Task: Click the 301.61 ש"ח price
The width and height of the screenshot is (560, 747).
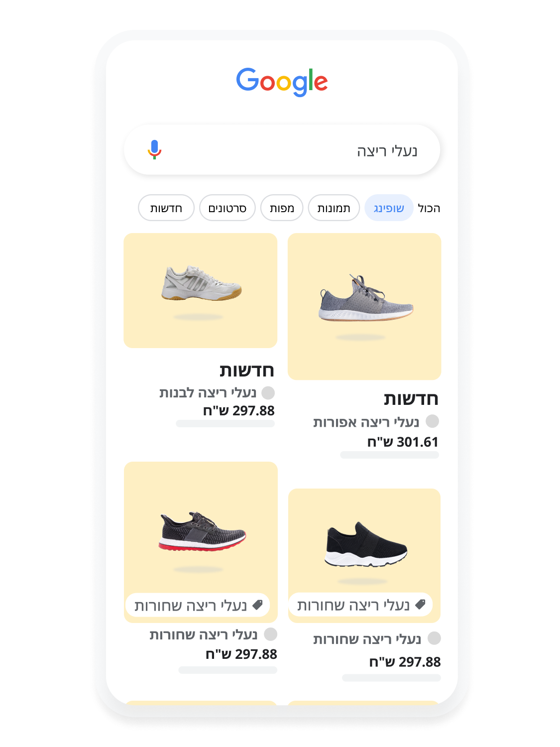Action: 403,442
